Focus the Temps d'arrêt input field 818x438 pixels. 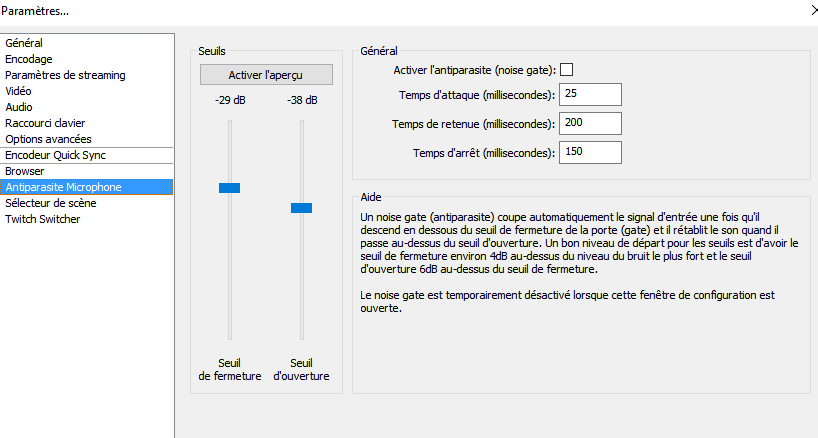coord(590,152)
